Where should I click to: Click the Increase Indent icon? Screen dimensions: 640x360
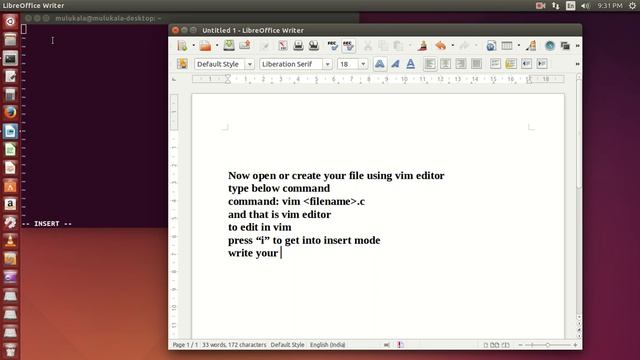(542, 64)
